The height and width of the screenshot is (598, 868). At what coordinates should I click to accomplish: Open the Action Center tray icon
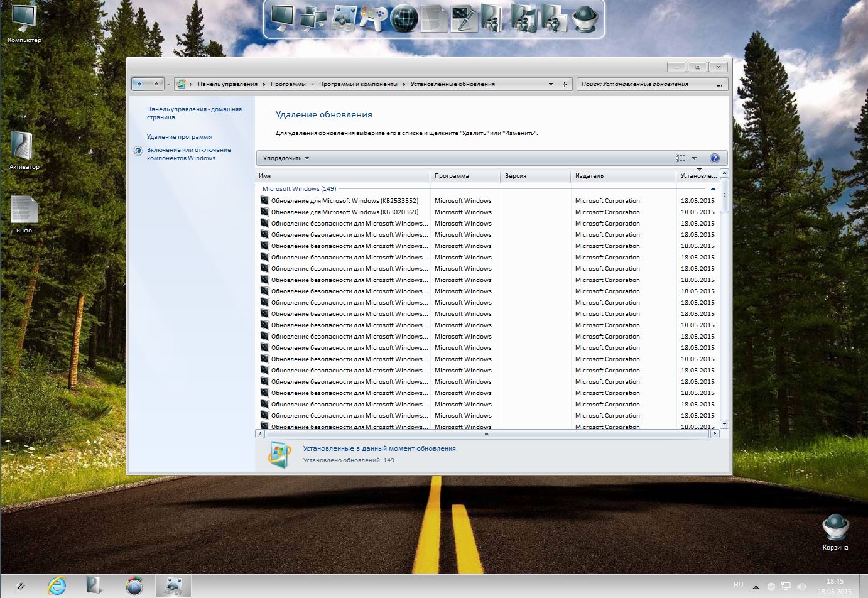pos(771,587)
